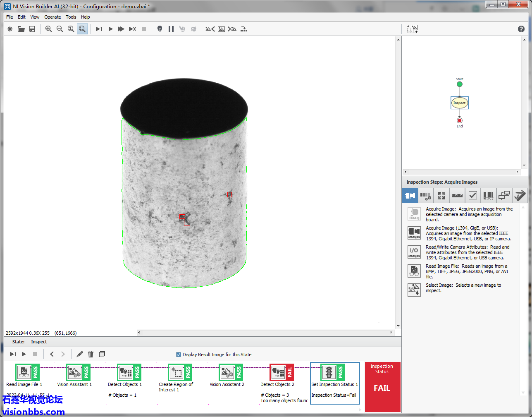Pause the inspection from main toolbar
532x417 pixels.
point(171,29)
